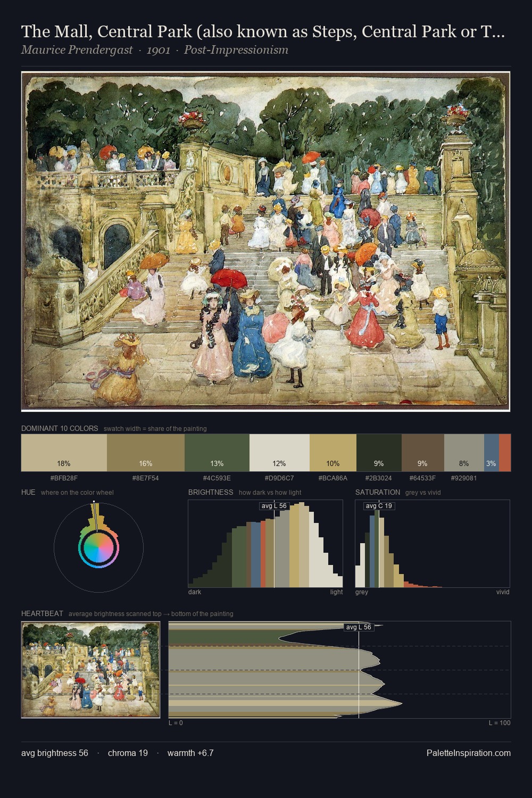Screen dimensions: 532x798
Task: Click the footer warmth +6.7 stat
Action: [x=190, y=753]
